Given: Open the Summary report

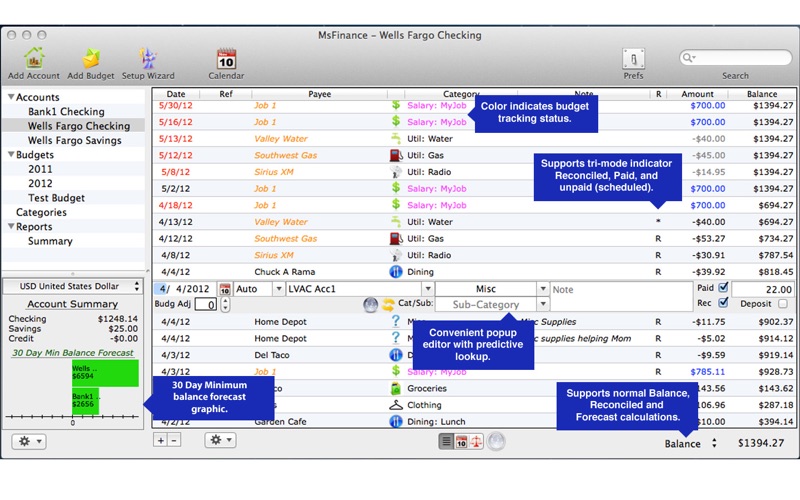Looking at the screenshot, I should point(50,241).
